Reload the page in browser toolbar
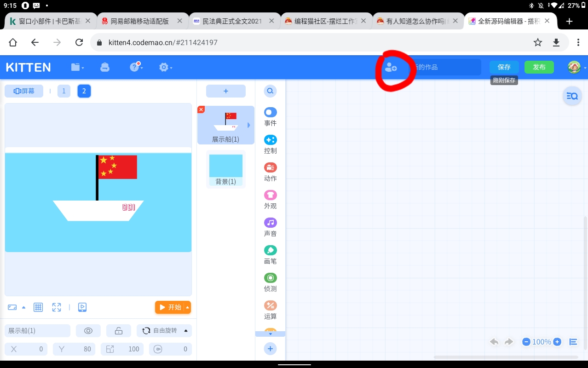Image resolution: width=588 pixels, height=368 pixels. click(79, 42)
